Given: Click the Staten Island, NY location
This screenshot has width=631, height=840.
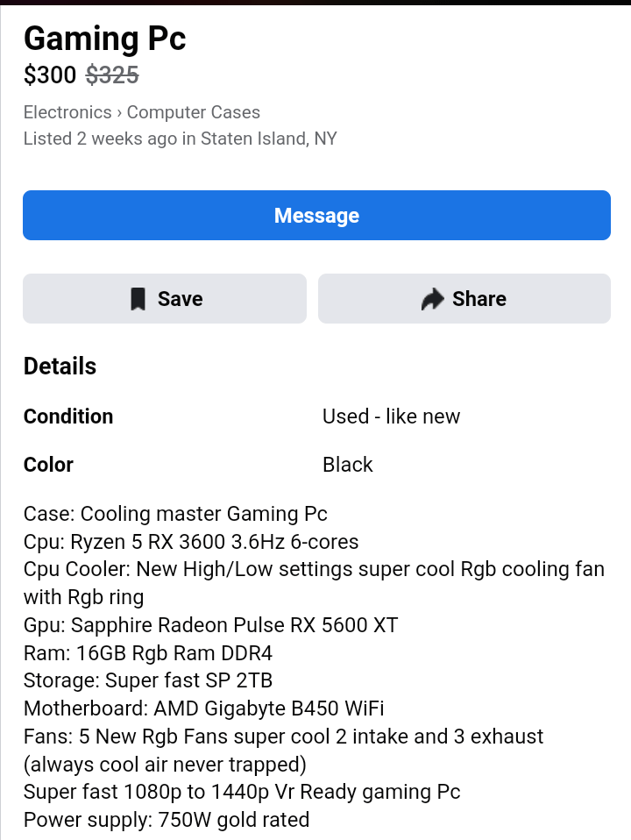Looking at the screenshot, I should click(269, 139).
